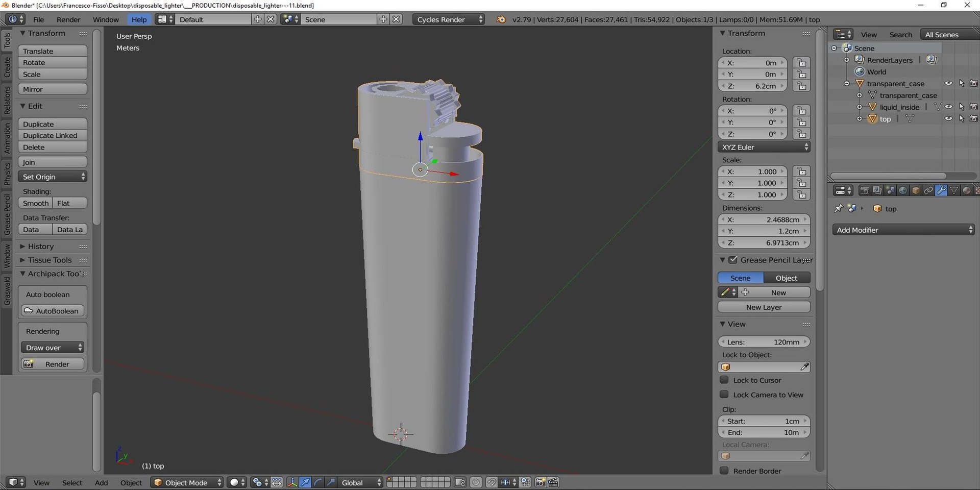Image resolution: width=980 pixels, height=490 pixels.
Task: Click the Duplicate Linked button
Action: tap(53, 135)
